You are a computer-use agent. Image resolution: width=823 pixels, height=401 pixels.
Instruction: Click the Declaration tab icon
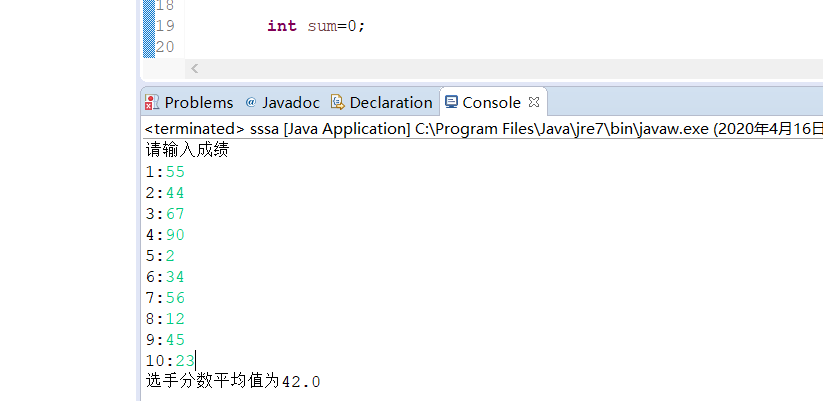click(x=337, y=102)
